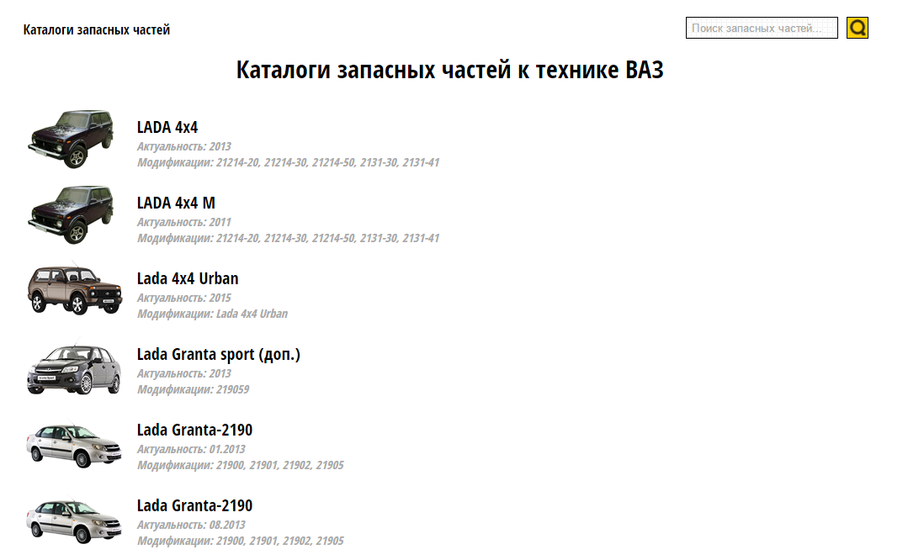Open the Lada 4x4 Urban catalog
This screenshot has width=924, height=560.
pos(188,278)
